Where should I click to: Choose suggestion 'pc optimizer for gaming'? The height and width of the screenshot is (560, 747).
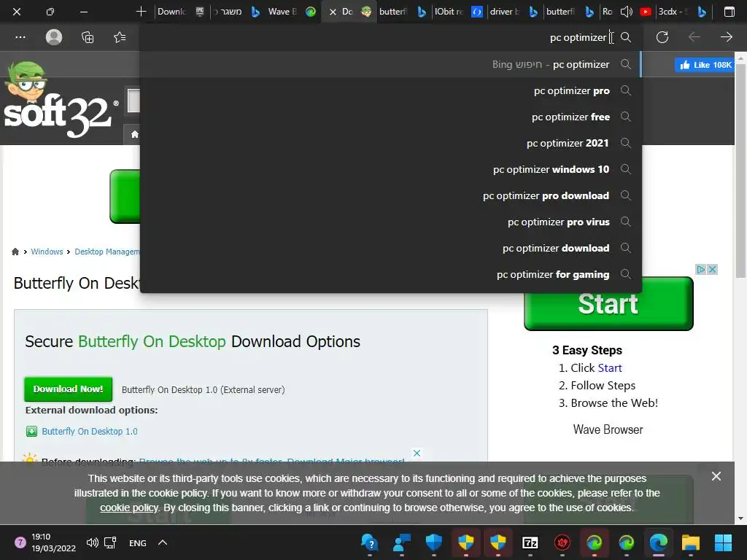(391, 274)
